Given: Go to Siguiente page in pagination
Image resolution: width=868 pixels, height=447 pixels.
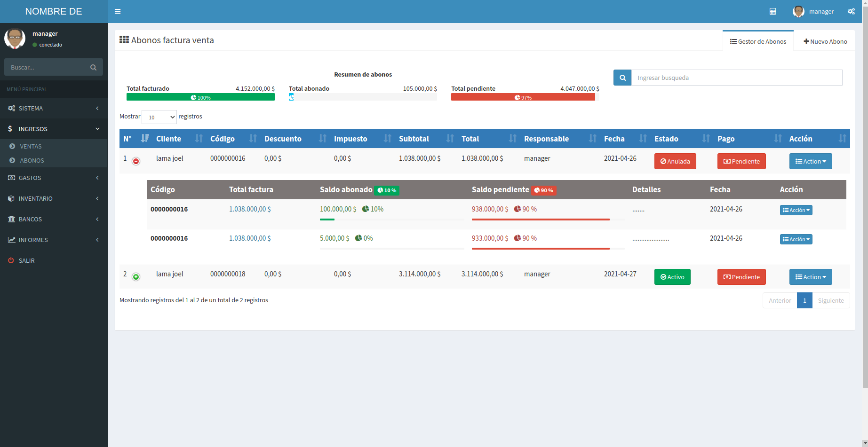Looking at the screenshot, I should [830, 300].
